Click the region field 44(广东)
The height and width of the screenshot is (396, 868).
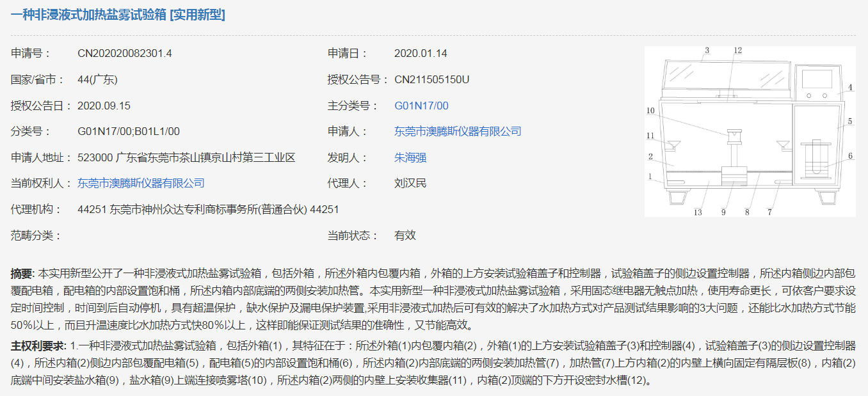(x=99, y=79)
